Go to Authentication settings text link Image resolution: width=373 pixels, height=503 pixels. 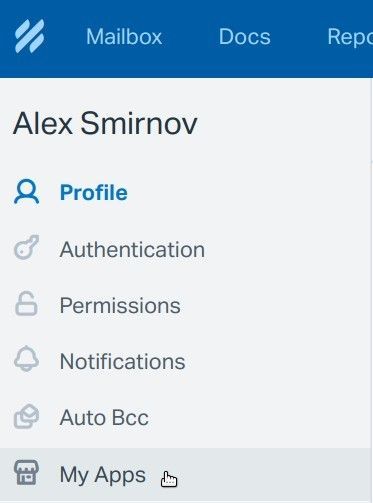132,249
